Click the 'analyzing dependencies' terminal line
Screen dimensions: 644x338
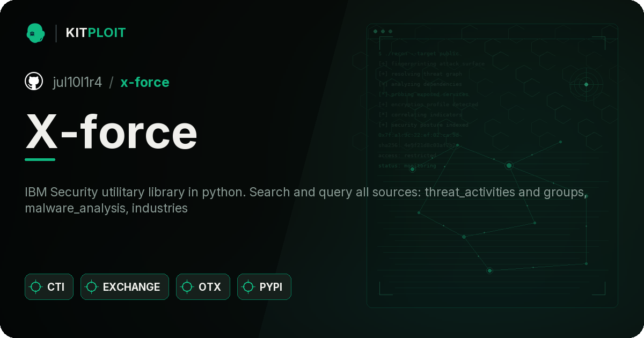[420, 84]
